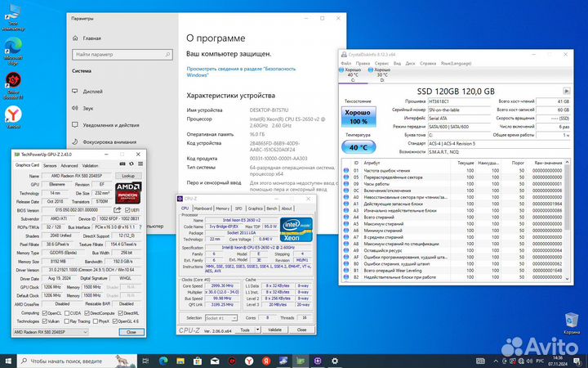Switch to the Sensors tab in GPU-Z
588x368 pixels.
pos(50,165)
